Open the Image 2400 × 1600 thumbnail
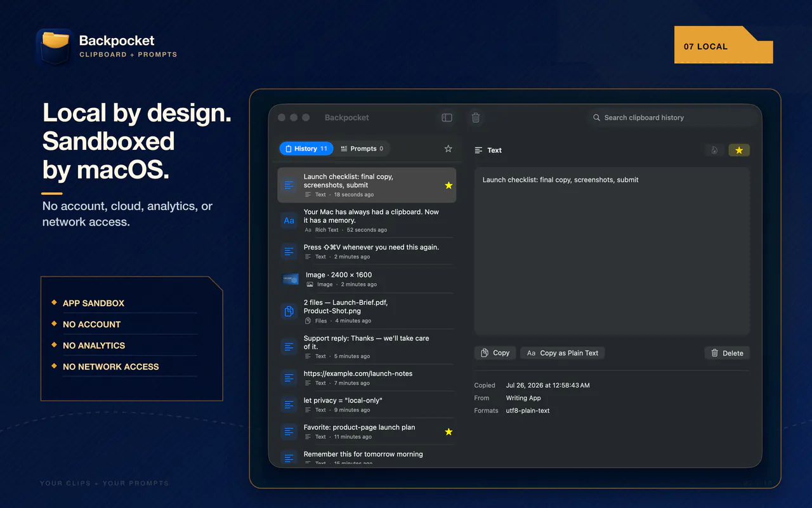This screenshot has height=508, width=812. [x=290, y=279]
